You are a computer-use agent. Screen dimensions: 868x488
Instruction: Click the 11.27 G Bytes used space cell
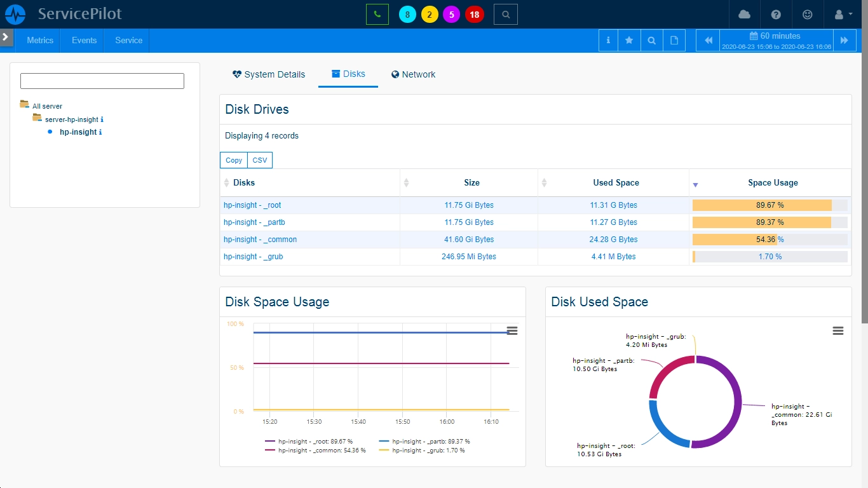[x=613, y=222]
